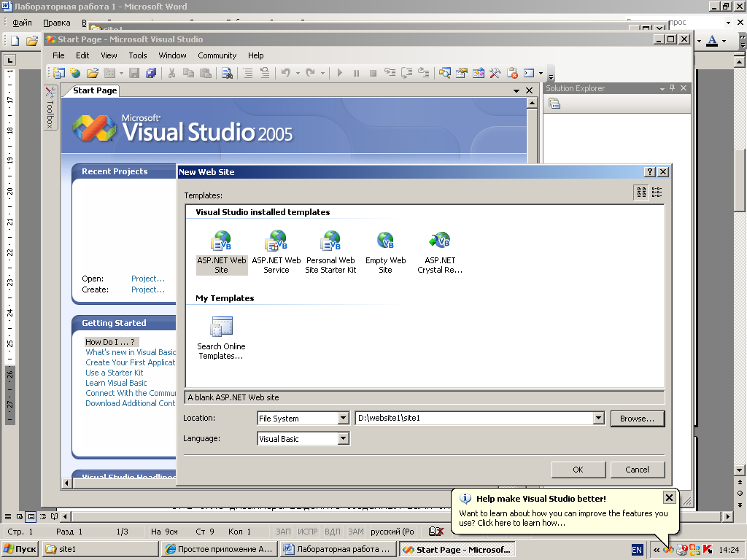Open the Word font color dropdown arrow
747x560 pixels.
pyautogui.click(x=724, y=42)
